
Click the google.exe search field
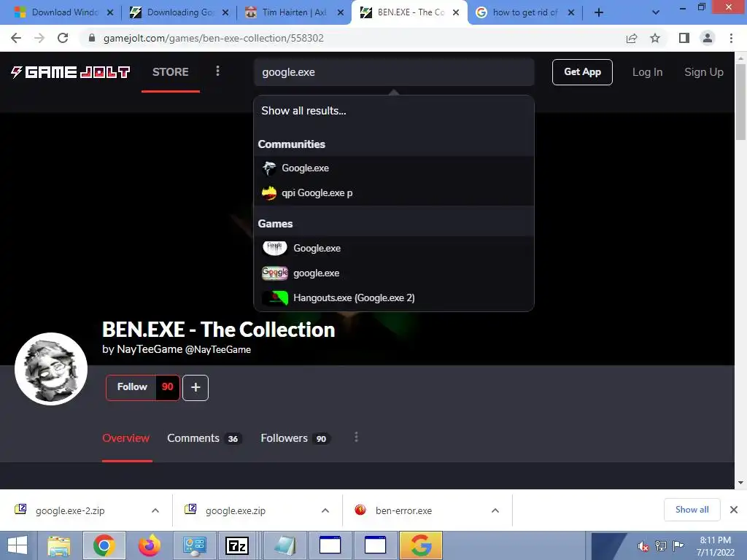(393, 72)
